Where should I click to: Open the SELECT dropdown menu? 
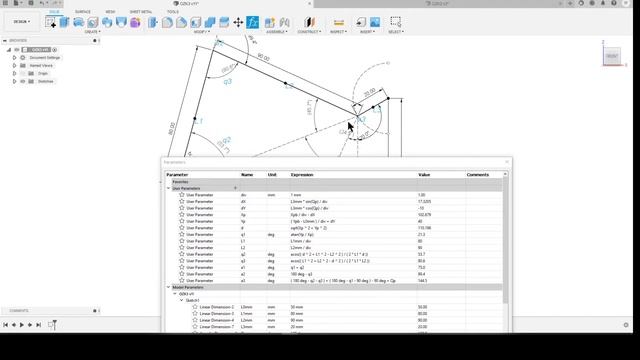click(x=396, y=32)
